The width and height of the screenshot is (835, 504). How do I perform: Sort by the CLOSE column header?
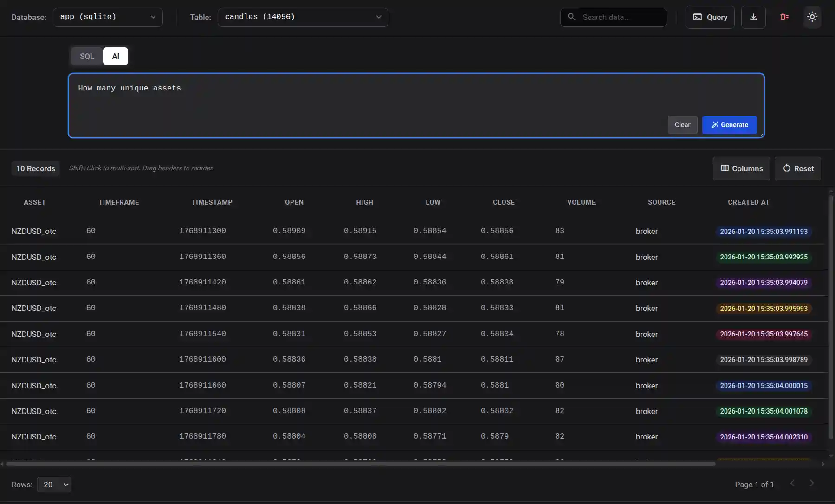tap(504, 202)
